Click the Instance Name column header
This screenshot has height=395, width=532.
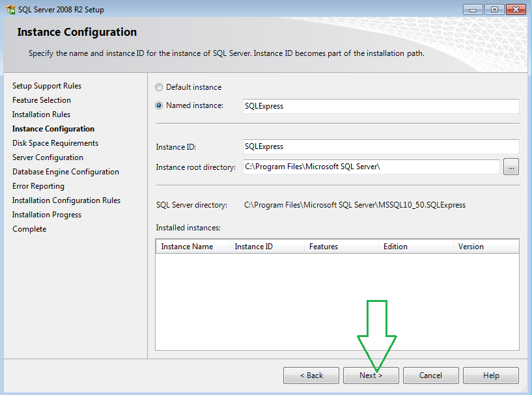coord(193,247)
